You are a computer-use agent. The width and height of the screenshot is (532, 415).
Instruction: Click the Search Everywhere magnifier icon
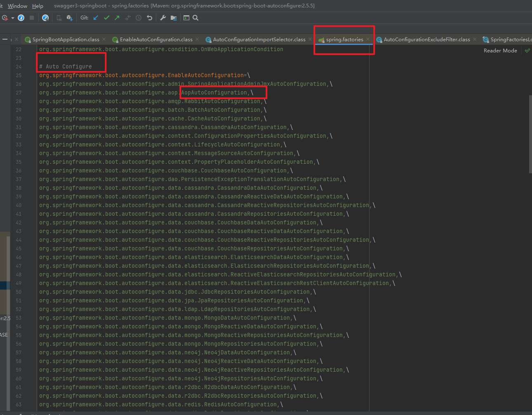click(195, 18)
